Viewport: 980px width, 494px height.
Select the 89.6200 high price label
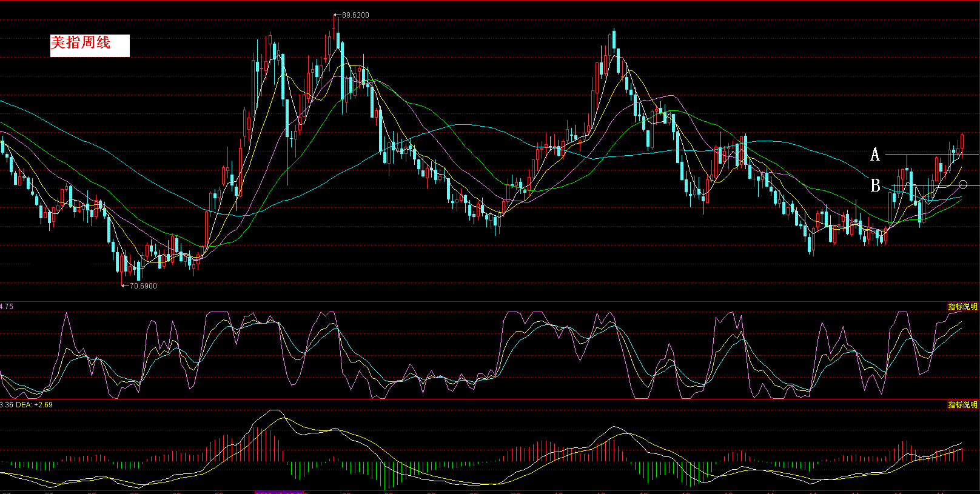355,15
